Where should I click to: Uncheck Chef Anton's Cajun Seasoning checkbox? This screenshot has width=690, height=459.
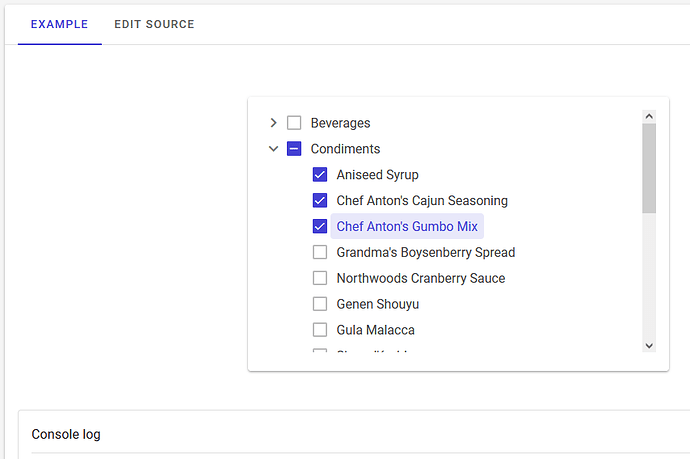click(x=320, y=201)
